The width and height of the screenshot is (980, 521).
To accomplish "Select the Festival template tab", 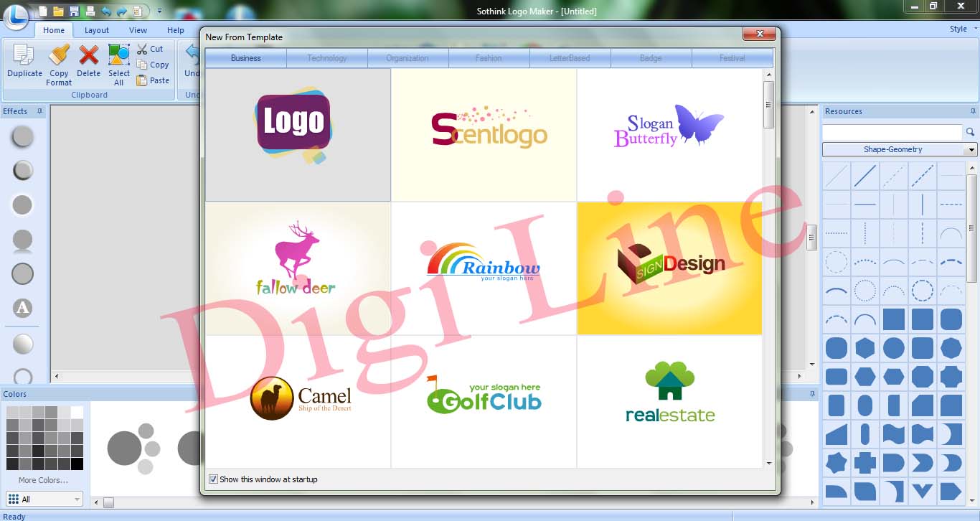I will click(732, 58).
